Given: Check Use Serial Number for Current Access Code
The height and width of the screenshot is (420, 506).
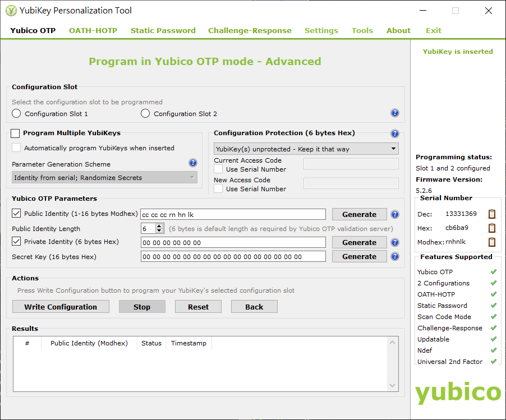Looking at the screenshot, I should [x=218, y=169].
